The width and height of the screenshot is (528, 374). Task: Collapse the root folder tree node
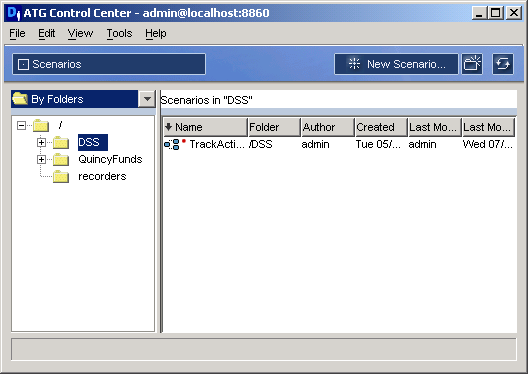pos(21,126)
